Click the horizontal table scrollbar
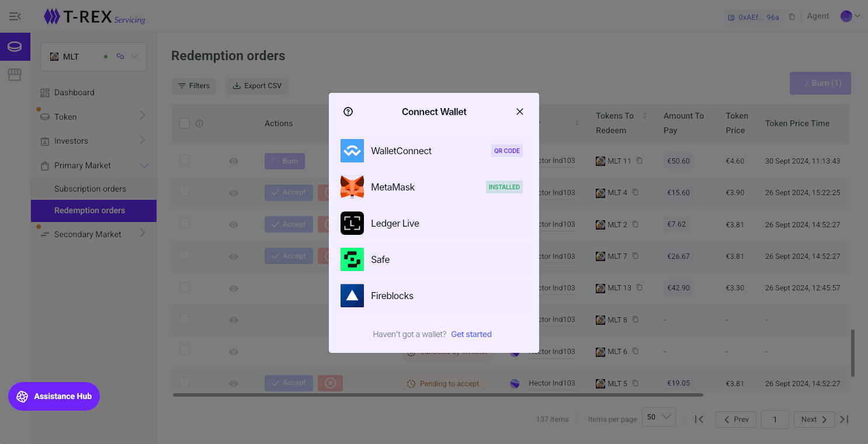Screen dimensions: 868x444 click(438, 395)
